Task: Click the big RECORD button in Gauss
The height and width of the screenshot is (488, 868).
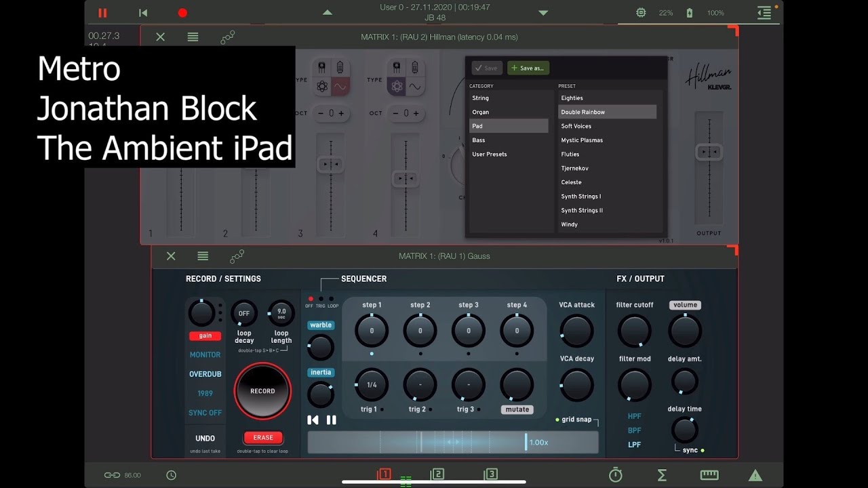Action: click(x=262, y=391)
